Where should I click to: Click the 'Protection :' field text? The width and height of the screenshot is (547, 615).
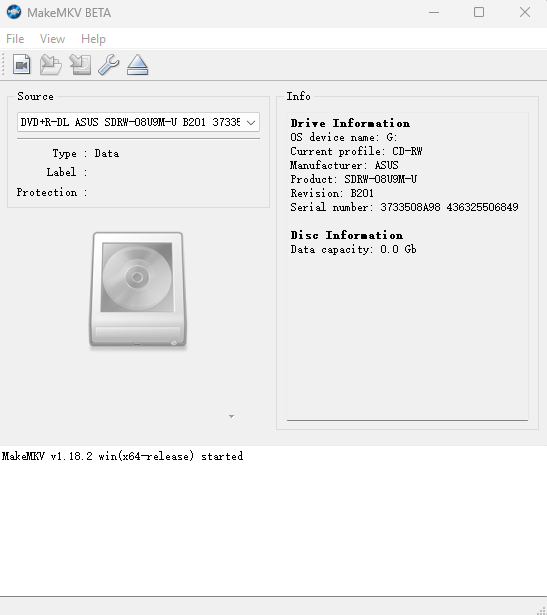pos(52,192)
